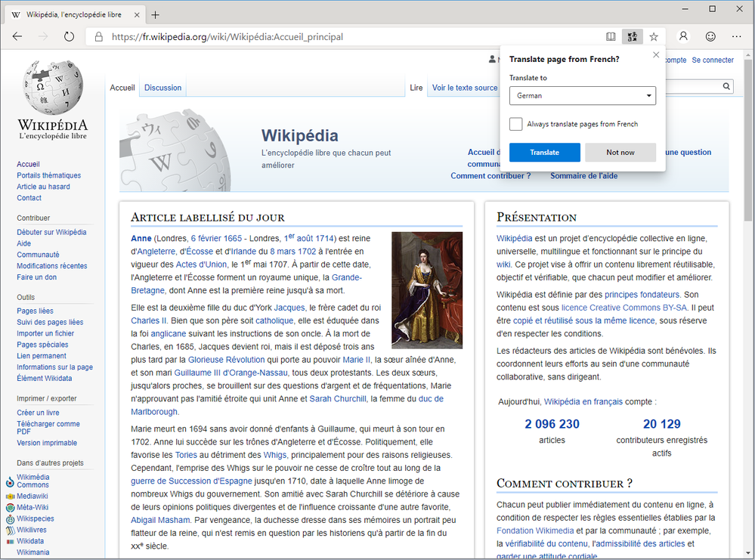
Task: Open Portails thématiques in the sidebar
Action: pos(48,175)
